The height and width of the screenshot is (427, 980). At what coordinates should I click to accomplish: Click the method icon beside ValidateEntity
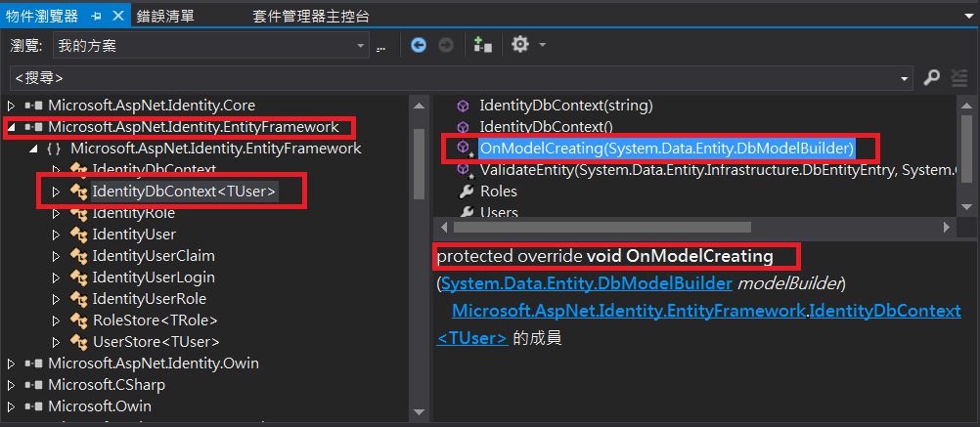coord(464,170)
